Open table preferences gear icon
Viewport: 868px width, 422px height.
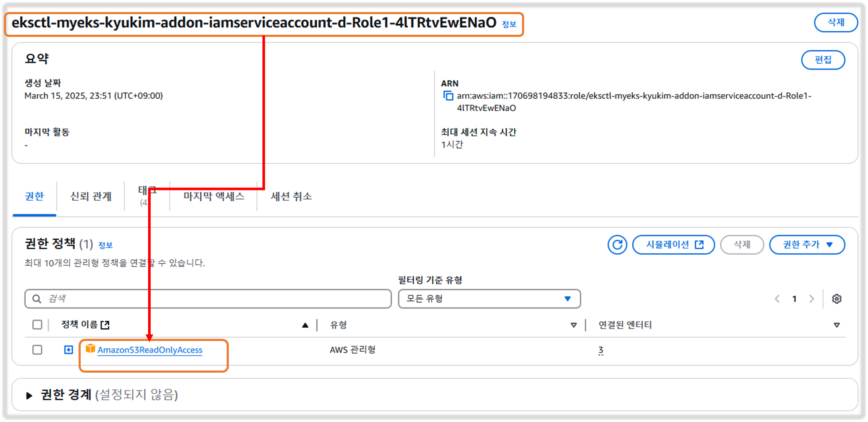pos(837,299)
